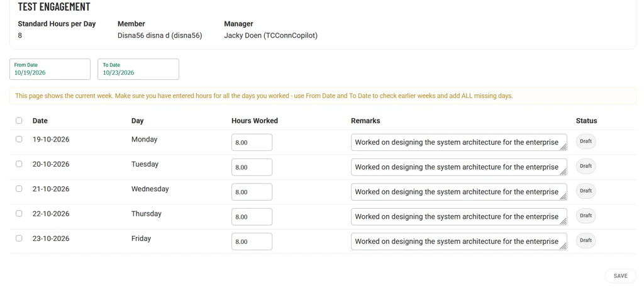Click into Friday's Remarks text area
This screenshot has height=288, width=644.
click(458, 241)
